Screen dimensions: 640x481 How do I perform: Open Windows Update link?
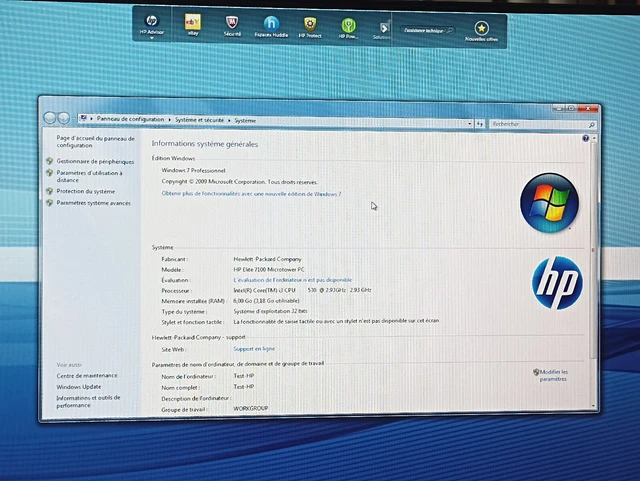click(x=79, y=387)
